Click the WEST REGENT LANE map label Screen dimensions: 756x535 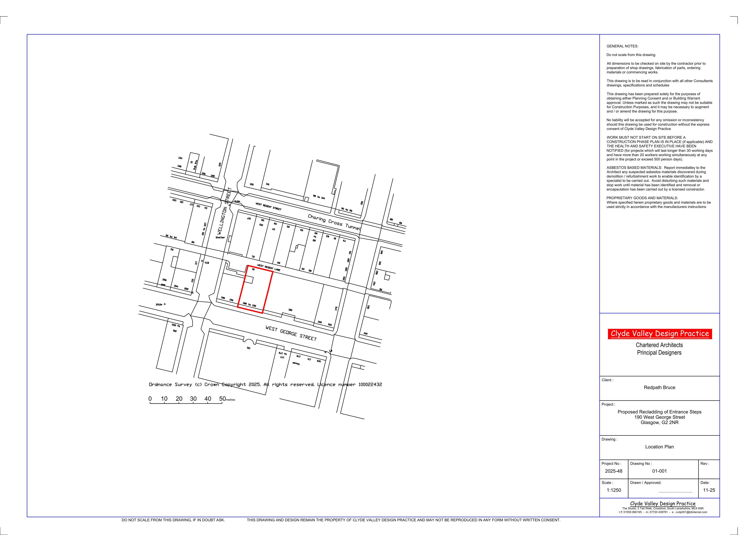(x=269, y=268)
